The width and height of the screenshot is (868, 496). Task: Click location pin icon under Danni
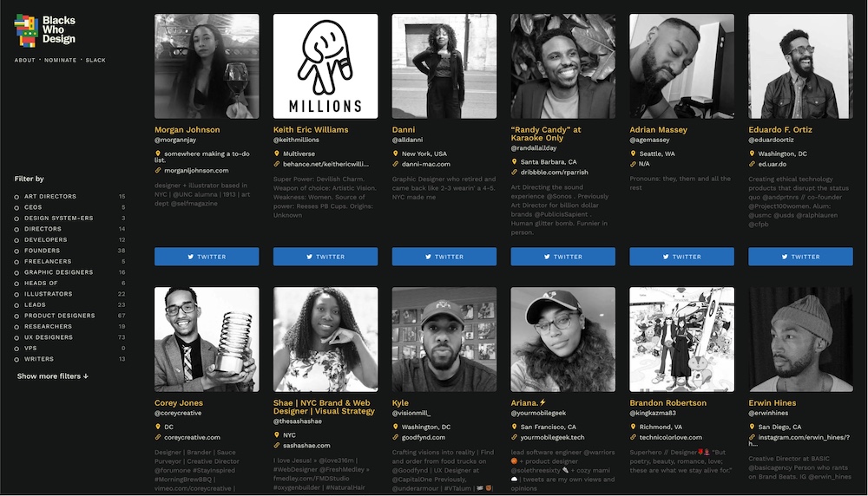pos(395,153)
